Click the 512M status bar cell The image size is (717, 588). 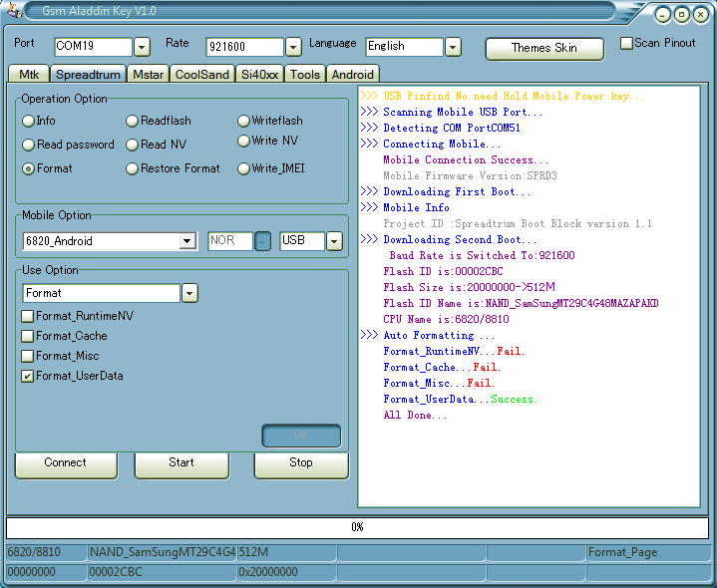(287, 552)
